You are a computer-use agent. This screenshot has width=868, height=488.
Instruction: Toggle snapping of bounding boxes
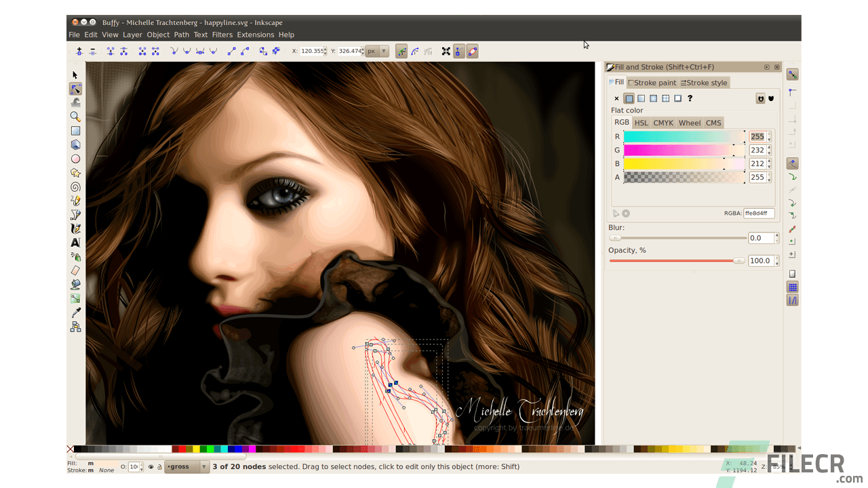click(791, 91)
